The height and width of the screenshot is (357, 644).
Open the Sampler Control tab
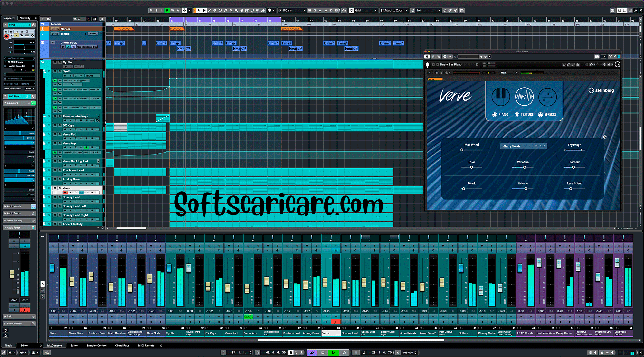pyautogui.click(x=96, y=346)
